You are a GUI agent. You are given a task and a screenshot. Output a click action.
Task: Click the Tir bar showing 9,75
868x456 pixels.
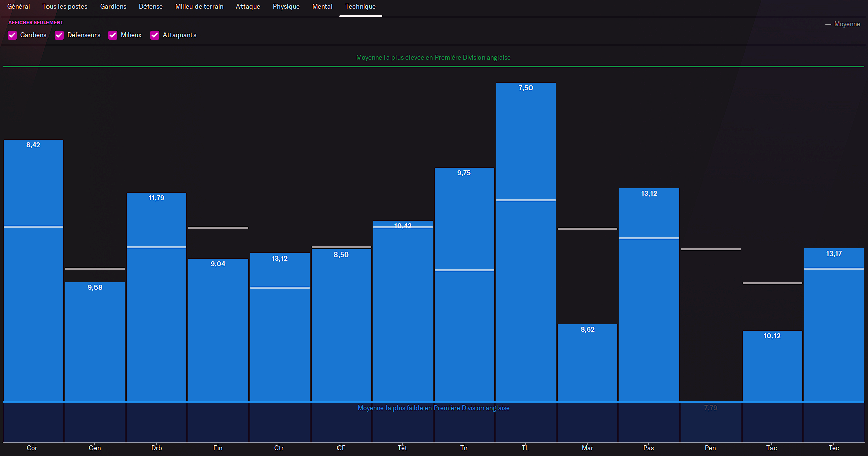pos(464,284)
